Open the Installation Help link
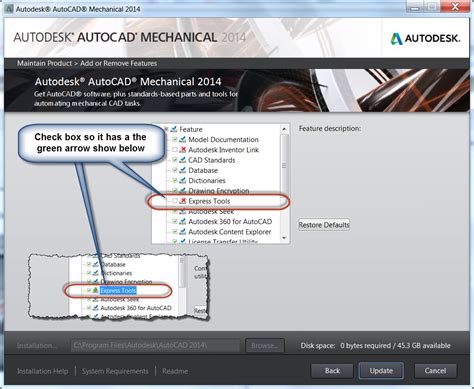This screenshot has width=474, height=389. [42, 371]
